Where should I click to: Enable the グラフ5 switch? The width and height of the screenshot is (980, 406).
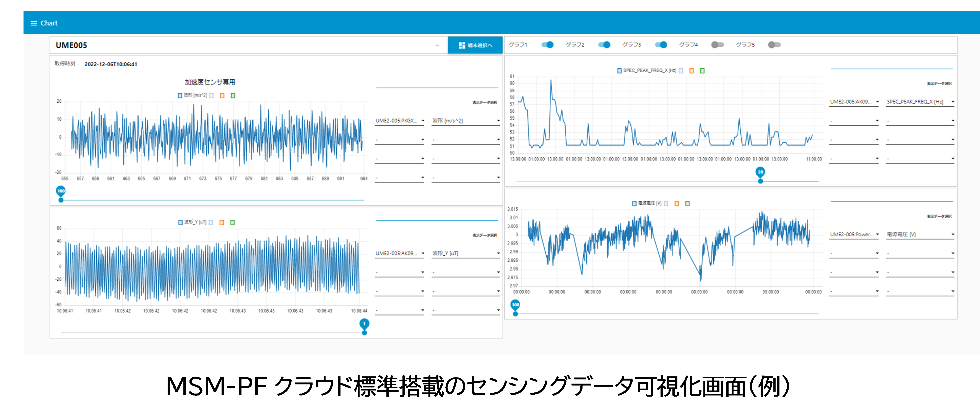coord(774,45)
